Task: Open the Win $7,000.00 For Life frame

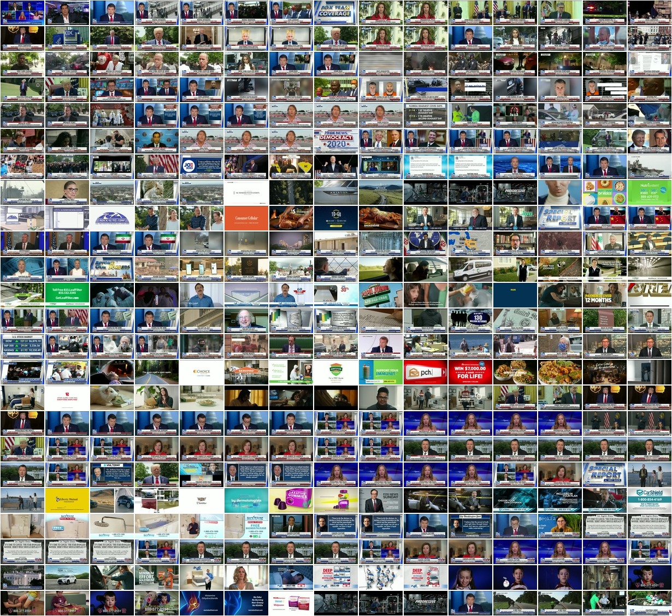Action: pos(470,372)
